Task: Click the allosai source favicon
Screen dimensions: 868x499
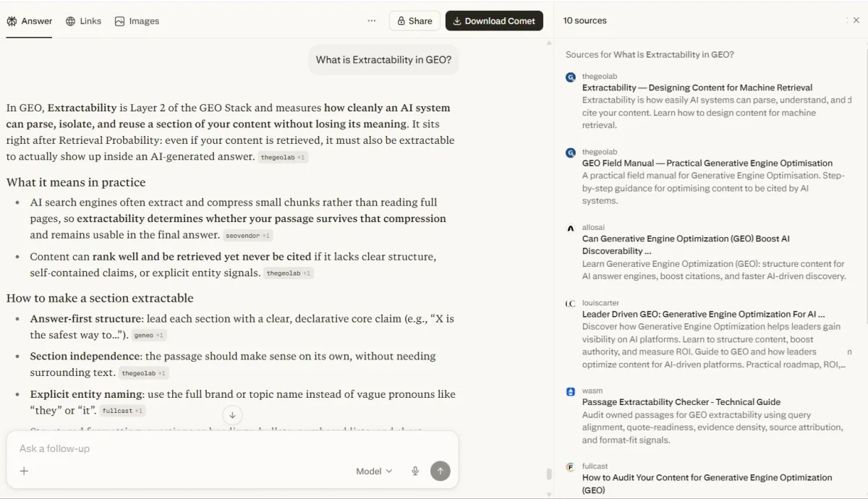Action: point(570,226)
